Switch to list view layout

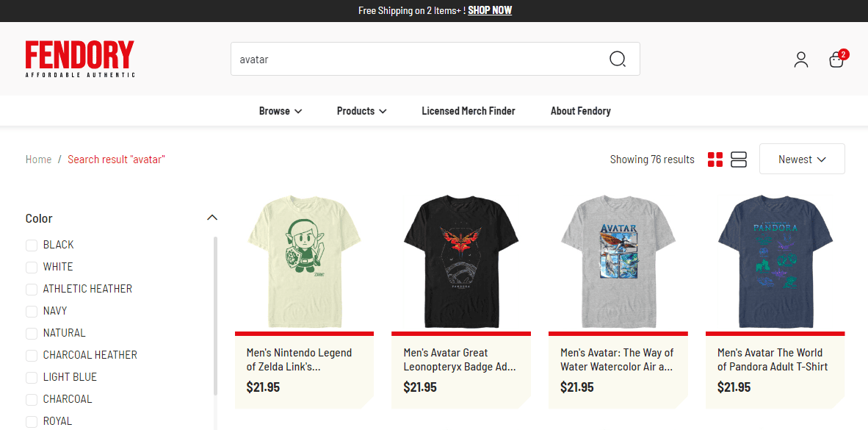pyautogui.click(x=739, y=160)
